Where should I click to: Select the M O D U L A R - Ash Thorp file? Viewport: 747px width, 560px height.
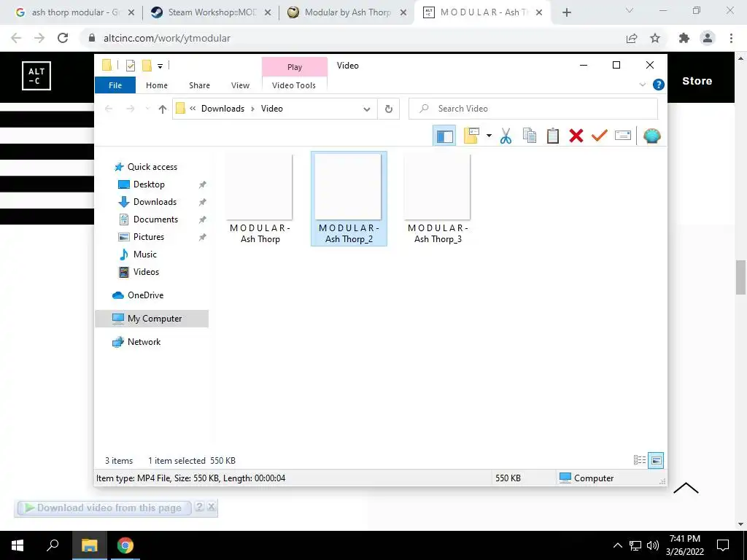[x=260, y=198]
